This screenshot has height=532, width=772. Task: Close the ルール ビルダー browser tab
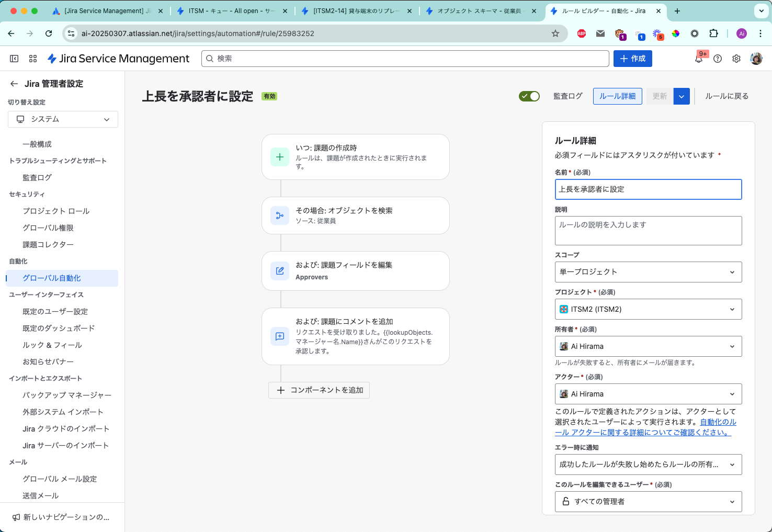[x=659, y=11]
